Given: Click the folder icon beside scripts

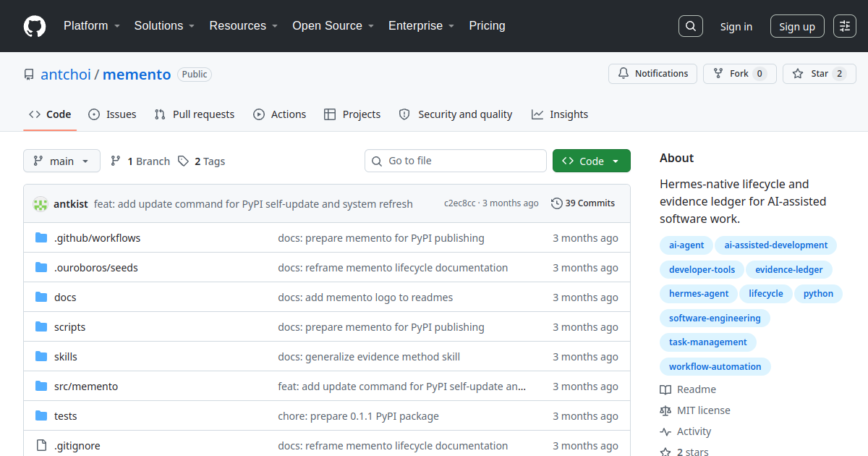Looking at the screenshot, I should pyautogui.click(x=41, y=327).
